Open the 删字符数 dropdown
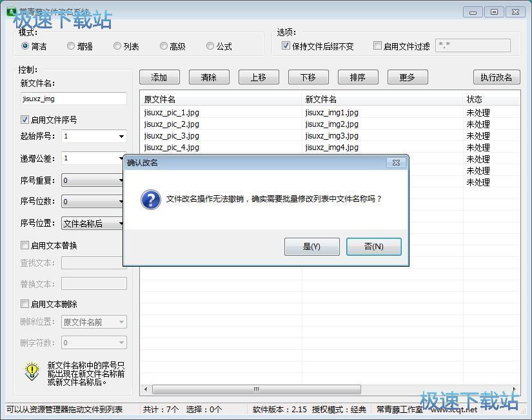 click(x=94, y=343)
